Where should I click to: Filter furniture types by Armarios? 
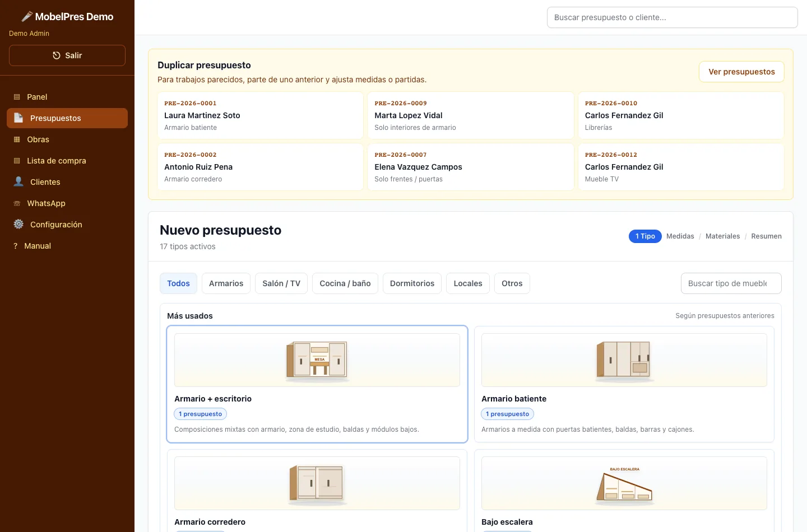click(226, 283)
